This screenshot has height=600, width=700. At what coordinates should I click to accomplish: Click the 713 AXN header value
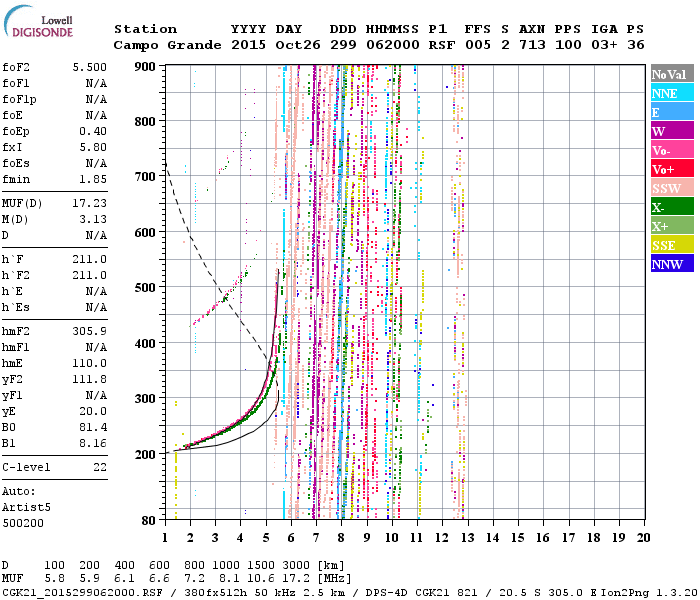532,45
